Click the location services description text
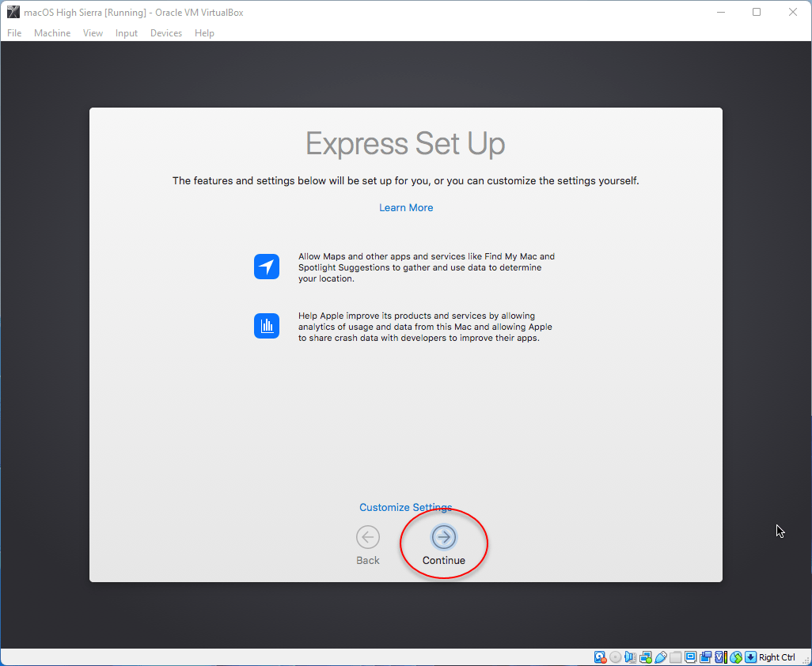Screen dimensions: 812x666 pyautogui.click(x=427, y=267)
